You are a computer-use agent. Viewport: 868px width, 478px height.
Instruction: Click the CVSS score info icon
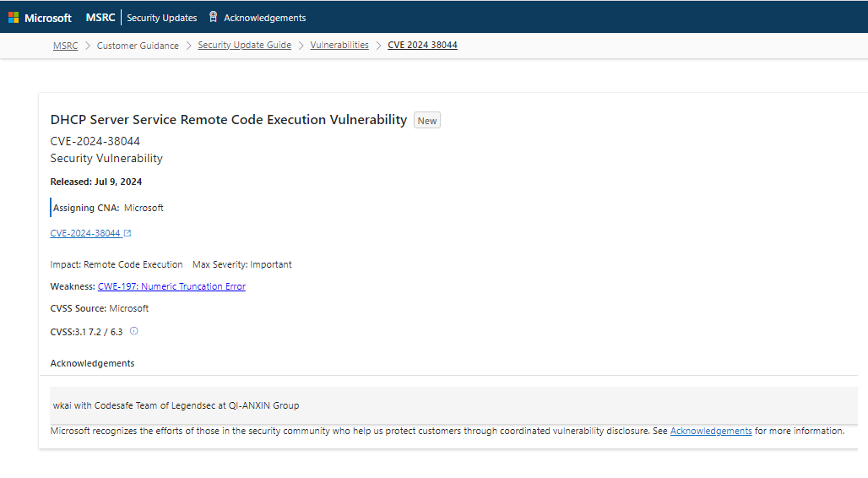click(134, 331)
